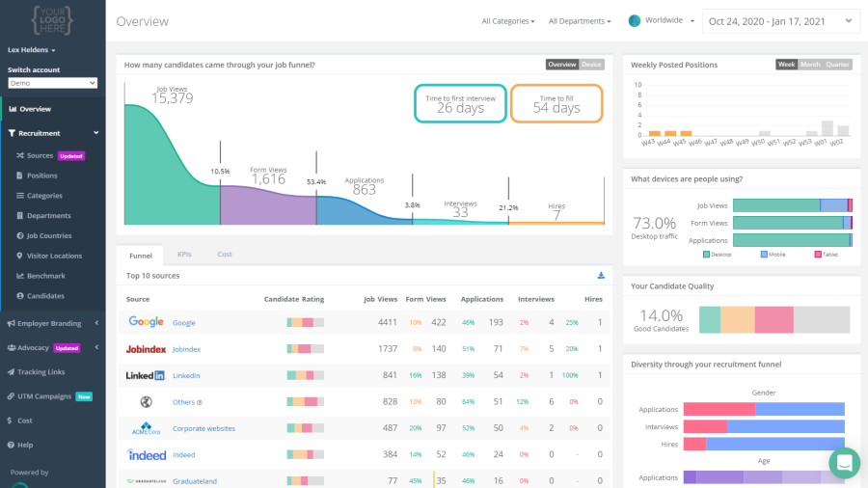Viewport: 868px width, 488px height.
Task: Select the Positions document icon
Action: coord(20,176)
